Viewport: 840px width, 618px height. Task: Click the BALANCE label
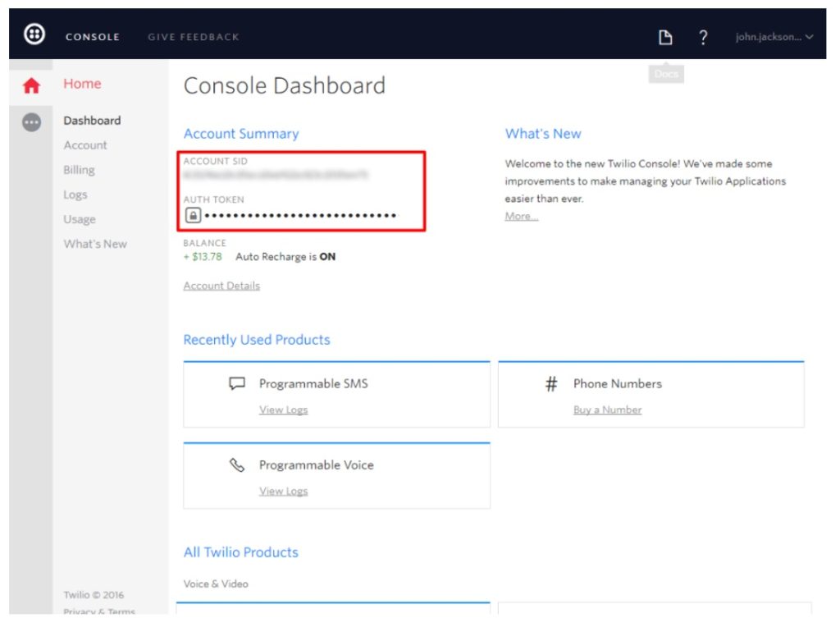(x=204, y=243)
